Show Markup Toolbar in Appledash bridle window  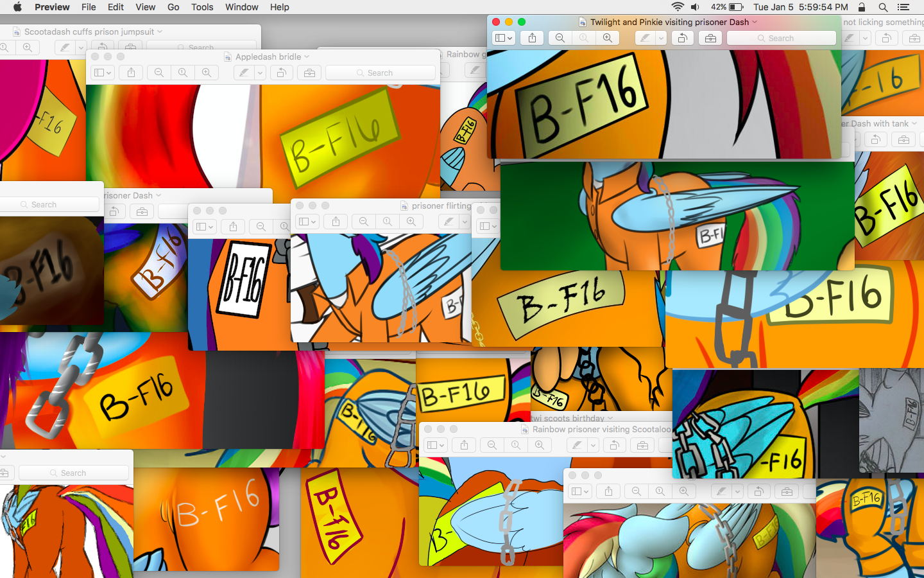(x=309, y=73)
